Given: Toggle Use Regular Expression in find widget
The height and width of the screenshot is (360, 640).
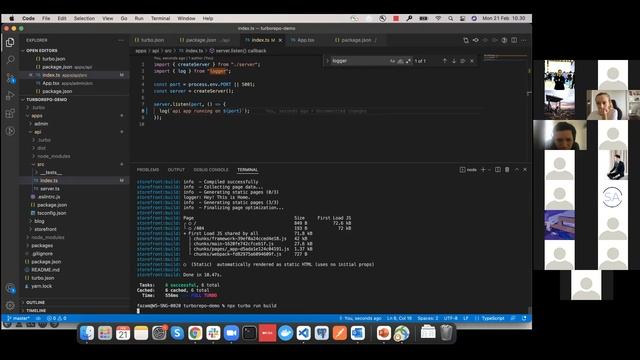Looking at the screenshot, I should (408, 61).
